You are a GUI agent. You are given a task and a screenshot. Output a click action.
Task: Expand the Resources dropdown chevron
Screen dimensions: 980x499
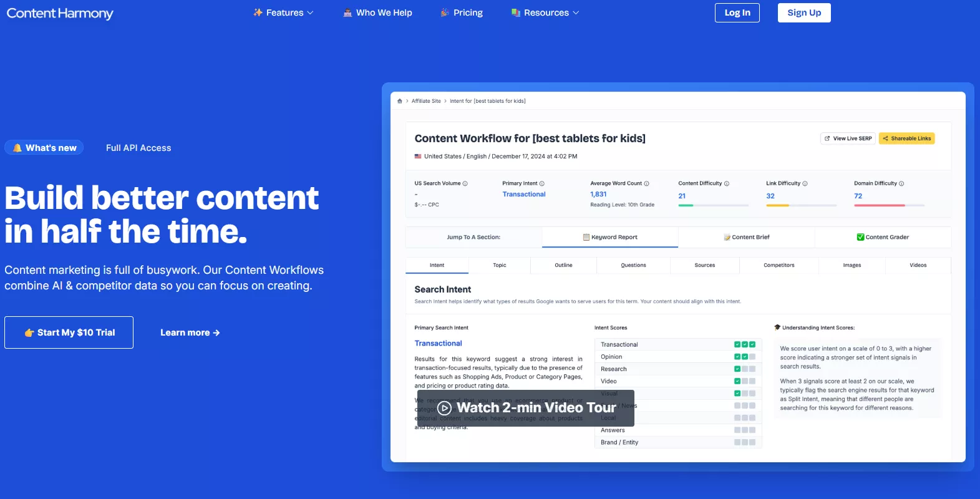[x=576, y=12]
